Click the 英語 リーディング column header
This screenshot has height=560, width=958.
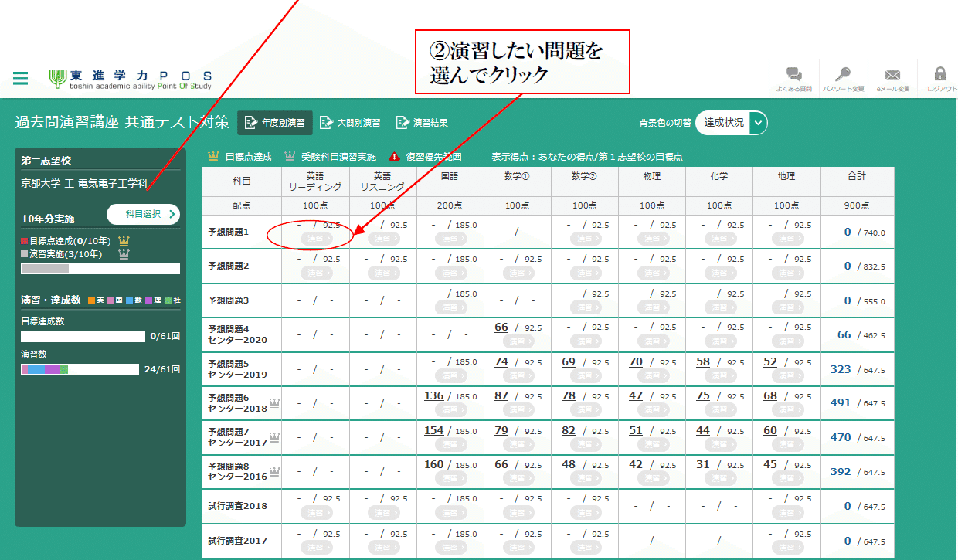pyautogui.click(x=315, y=182)
